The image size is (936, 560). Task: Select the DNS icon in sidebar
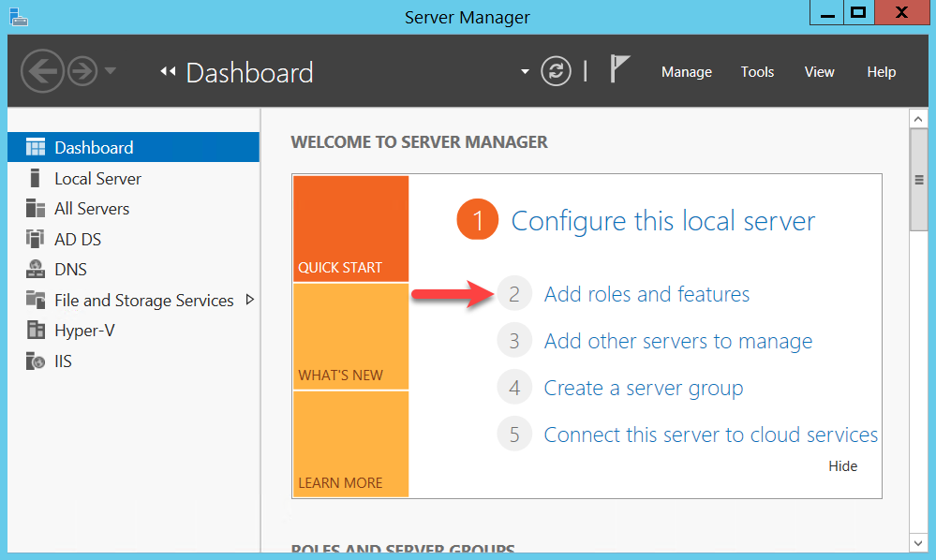point(36,270)
